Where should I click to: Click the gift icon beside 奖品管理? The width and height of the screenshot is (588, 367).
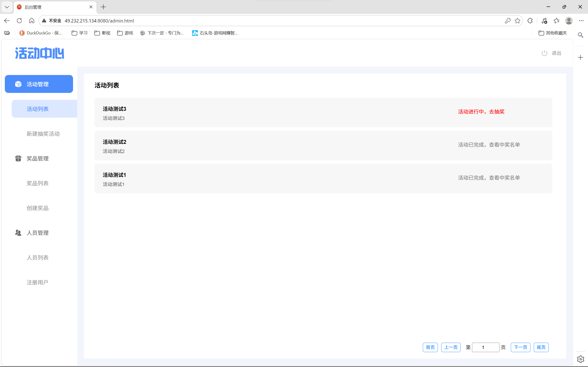pos(18,158)
